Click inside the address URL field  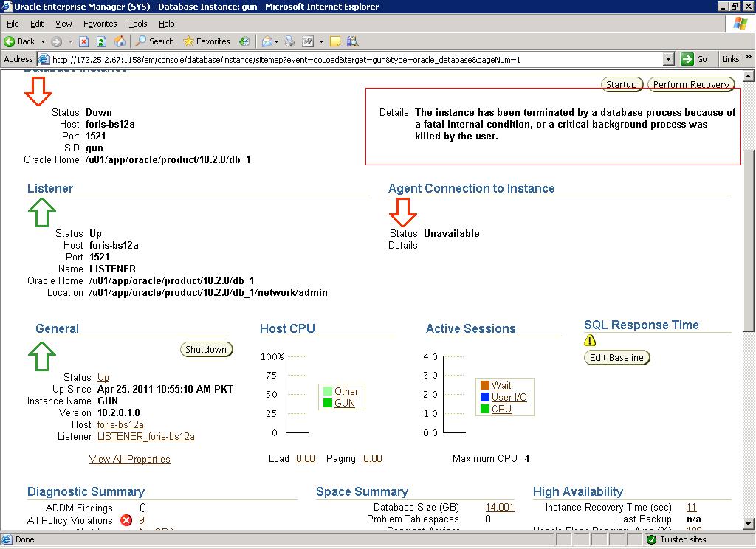tap(354, 59)
